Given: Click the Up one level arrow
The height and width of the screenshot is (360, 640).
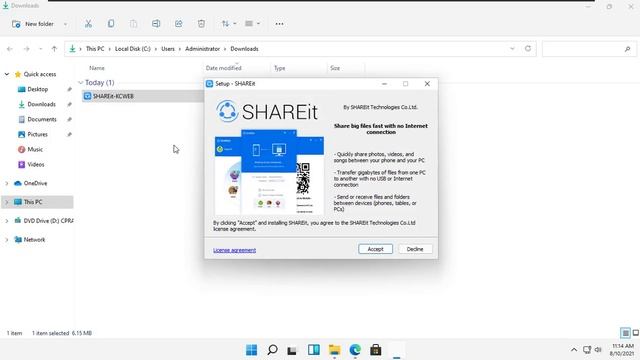Looking at the screenshot, I should coord(54,49).
